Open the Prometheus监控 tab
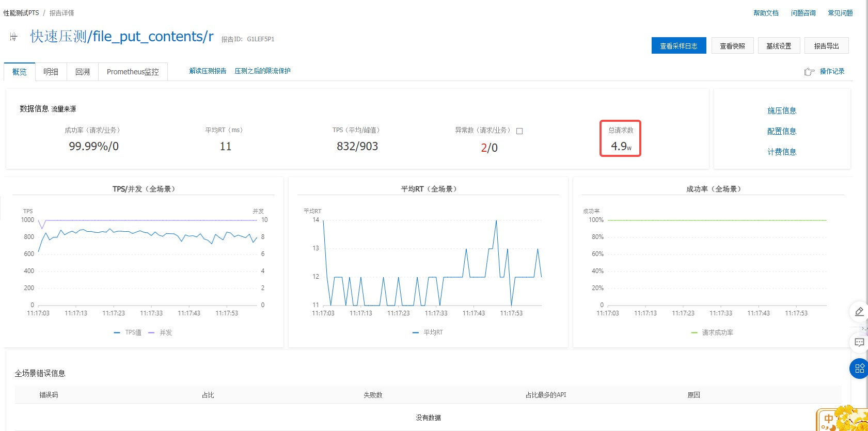868x431 pixels. tap(133, 72)
